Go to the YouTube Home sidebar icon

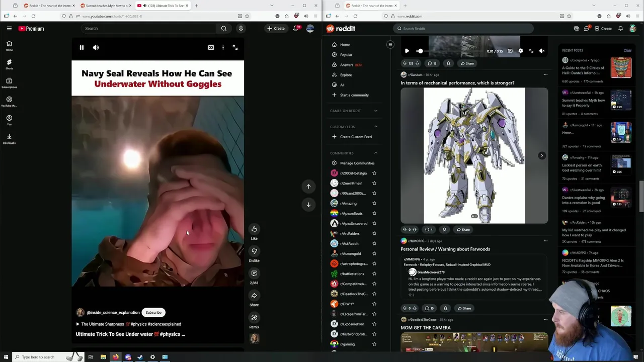click(x=9, y=46)
